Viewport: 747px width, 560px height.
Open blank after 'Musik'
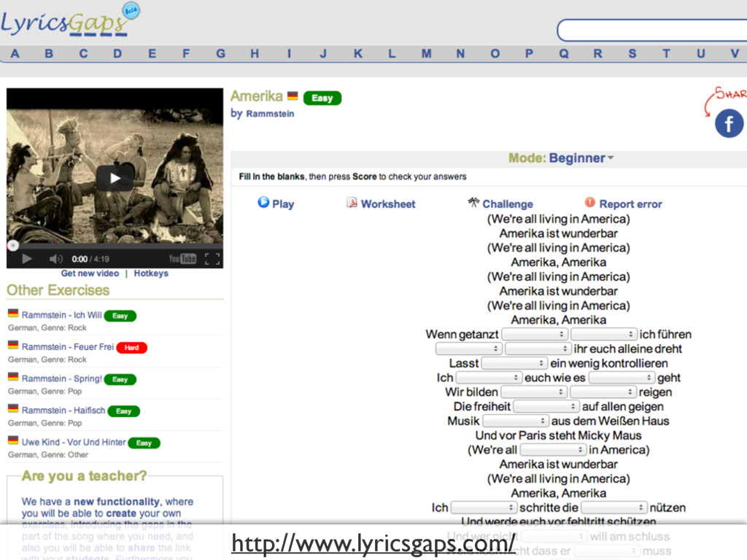coord(516,421)
